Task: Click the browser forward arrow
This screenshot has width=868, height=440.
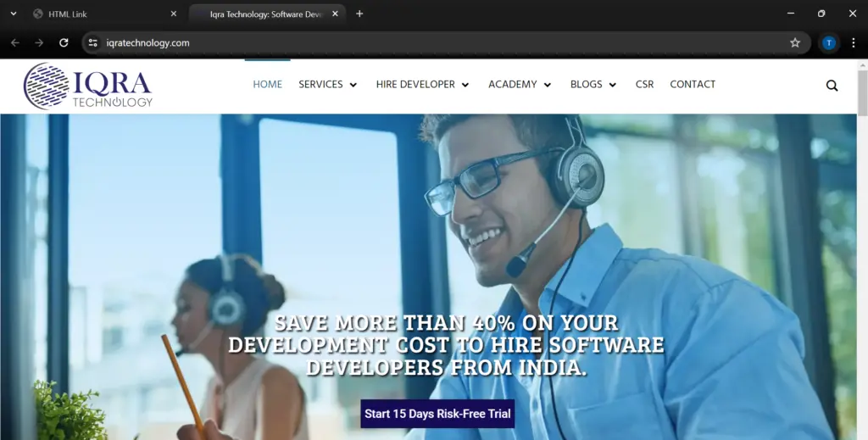Action: click(39, 42)
